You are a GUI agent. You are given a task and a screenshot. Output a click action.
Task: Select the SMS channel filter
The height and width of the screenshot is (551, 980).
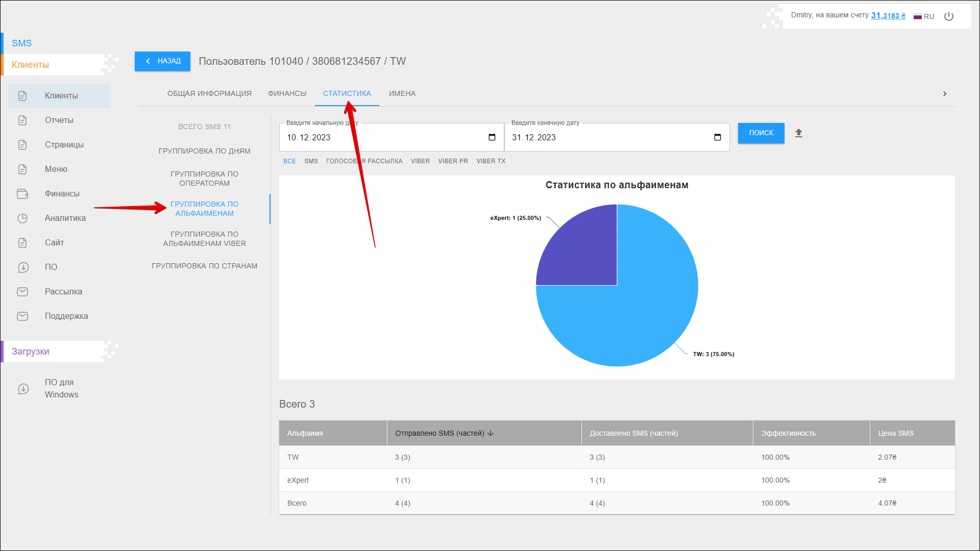click(311, 161)
